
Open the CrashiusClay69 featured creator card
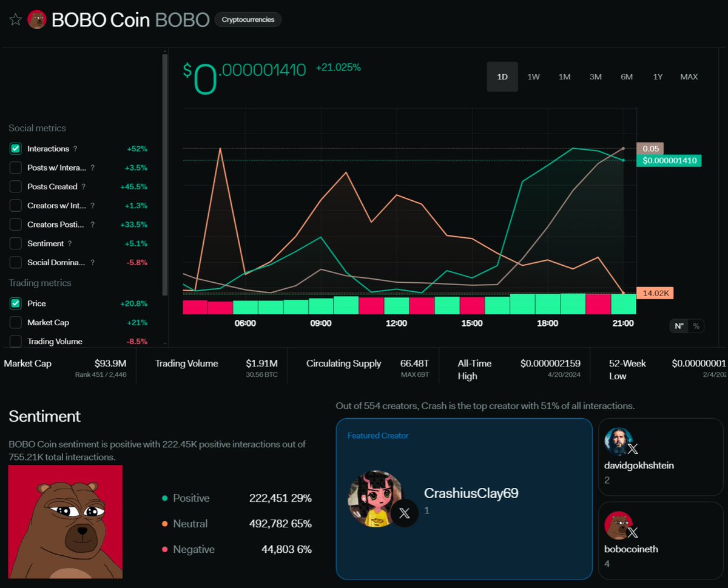464,498
